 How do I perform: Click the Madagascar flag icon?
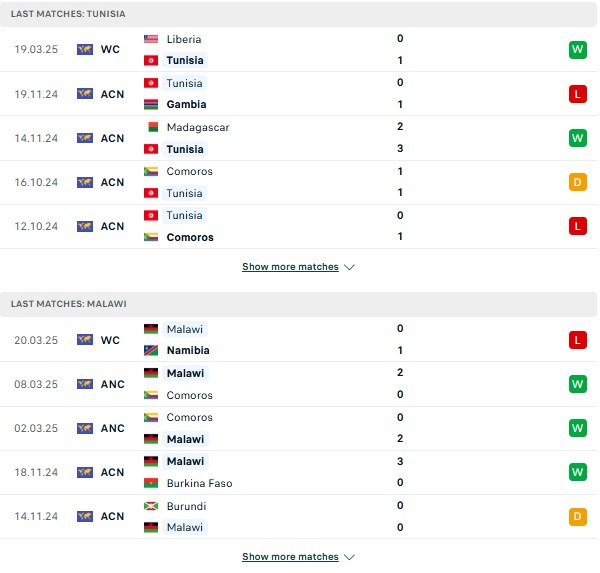click(x=151, y=127)
